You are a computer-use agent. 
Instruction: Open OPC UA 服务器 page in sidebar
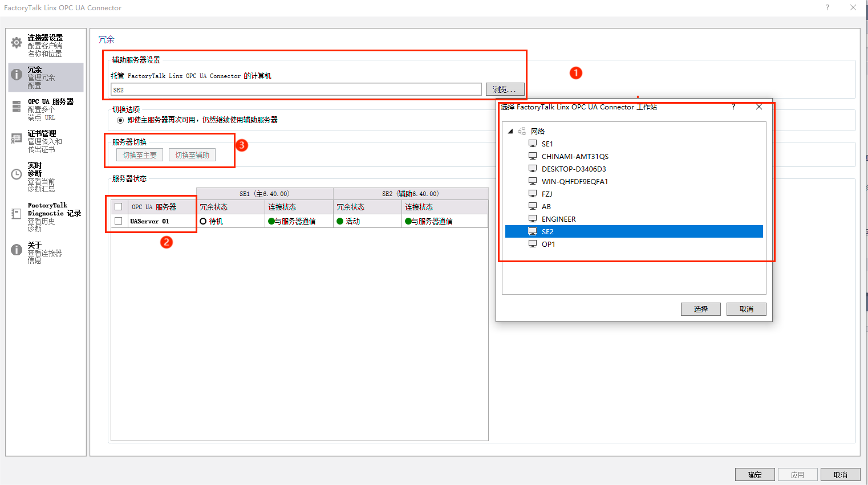(x=46, y=109)
